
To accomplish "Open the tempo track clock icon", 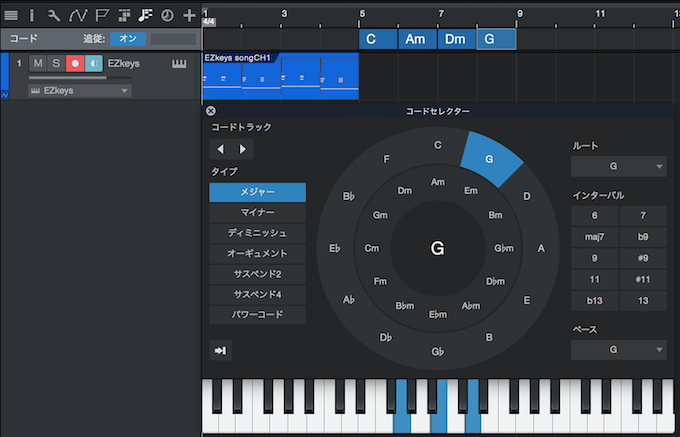I will tap(167, 16).
